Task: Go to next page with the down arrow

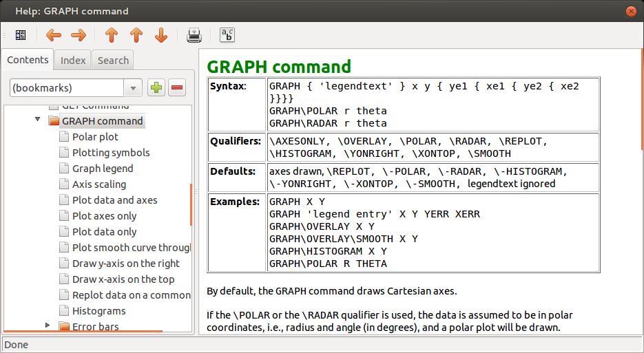Action: tap(161, 35)
